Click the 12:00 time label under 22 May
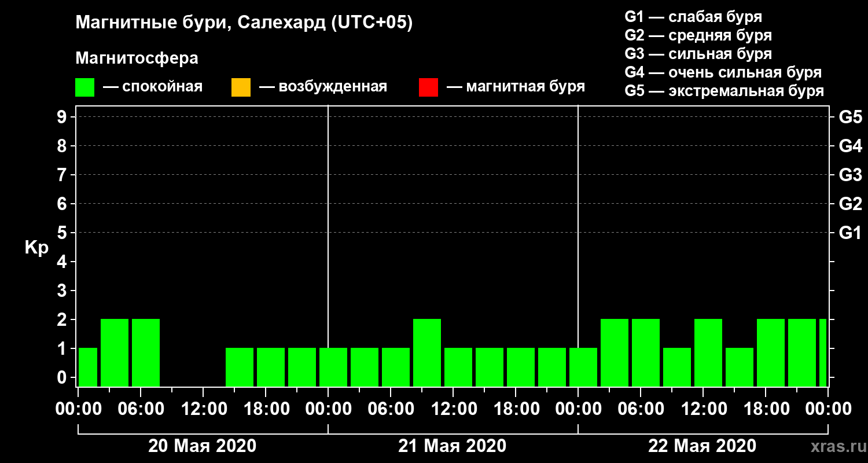 pyautogui.click(x=703, y=409)
